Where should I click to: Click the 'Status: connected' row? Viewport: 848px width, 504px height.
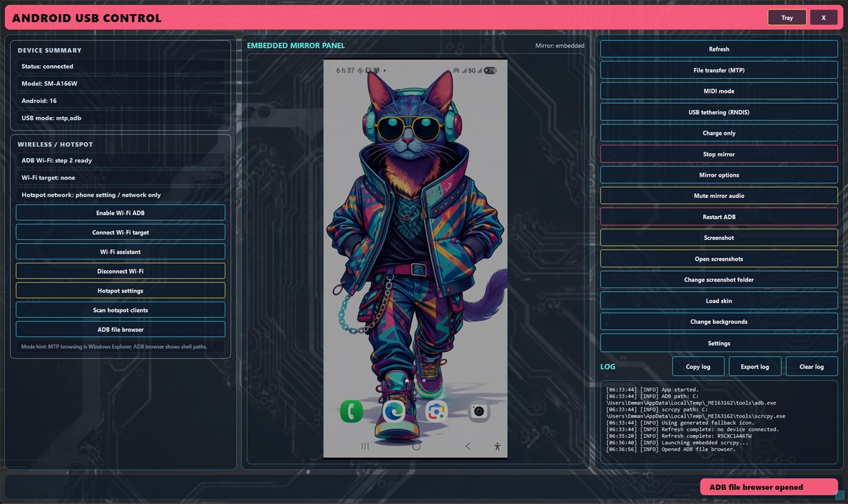point(120,67)
